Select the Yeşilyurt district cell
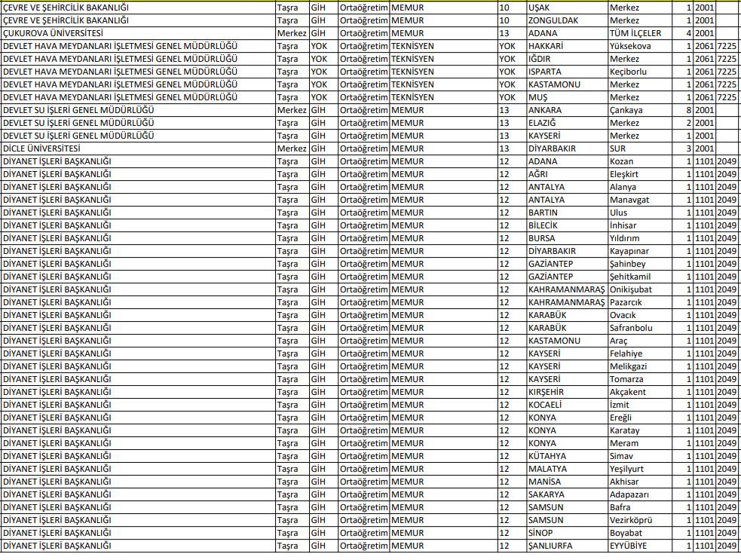Screen dimensions: 741x560 640,469
